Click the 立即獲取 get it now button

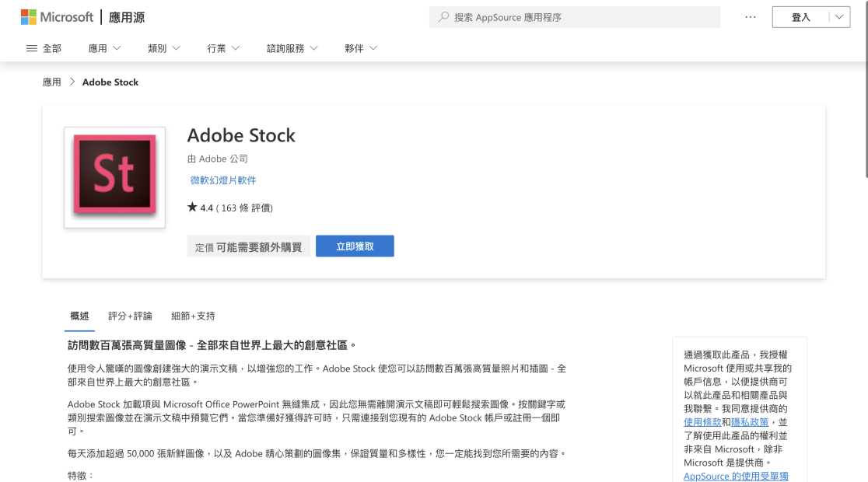[355, 246]
